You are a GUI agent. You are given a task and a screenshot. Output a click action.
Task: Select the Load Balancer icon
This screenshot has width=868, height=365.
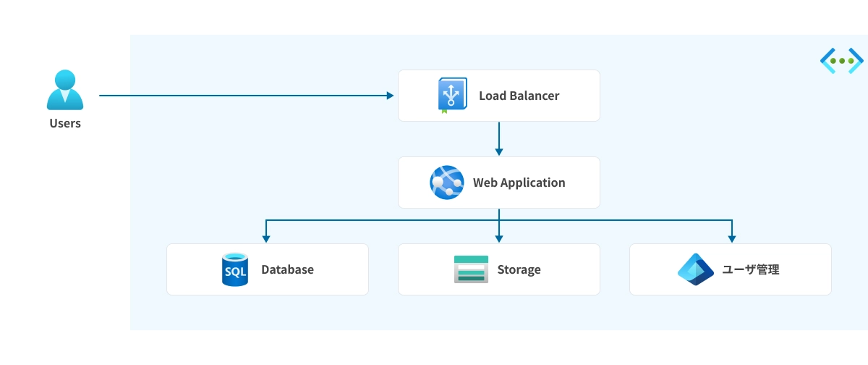click(x=453, y=96)
